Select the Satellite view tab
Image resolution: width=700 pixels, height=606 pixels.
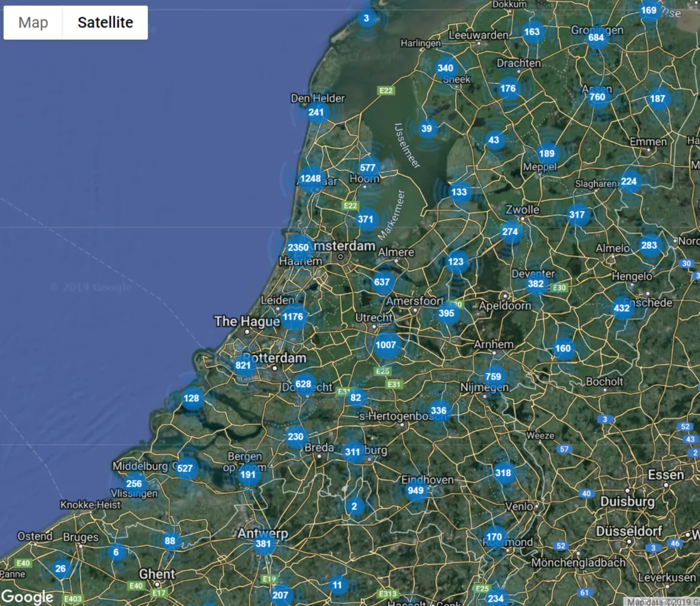[105, 22]
